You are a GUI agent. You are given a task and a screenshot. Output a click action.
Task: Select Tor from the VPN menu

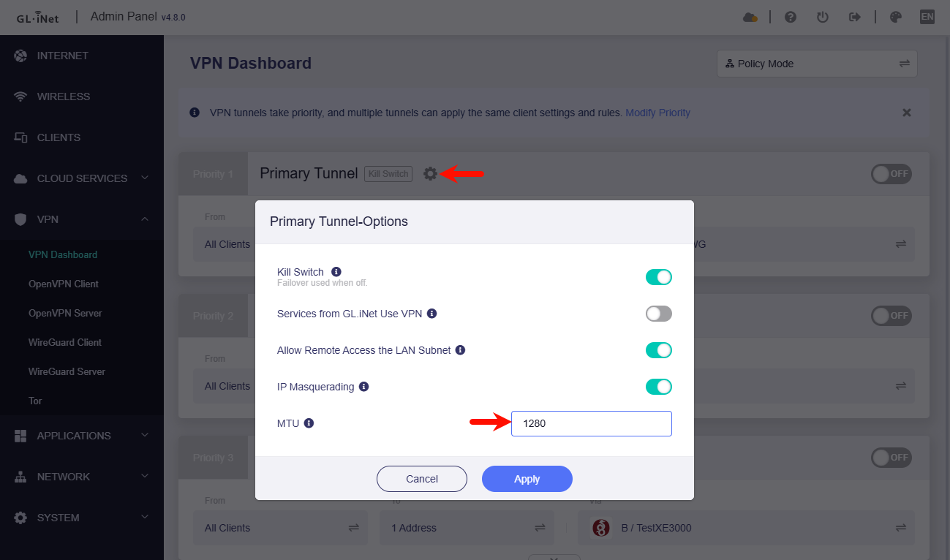(x=34, y=401)
